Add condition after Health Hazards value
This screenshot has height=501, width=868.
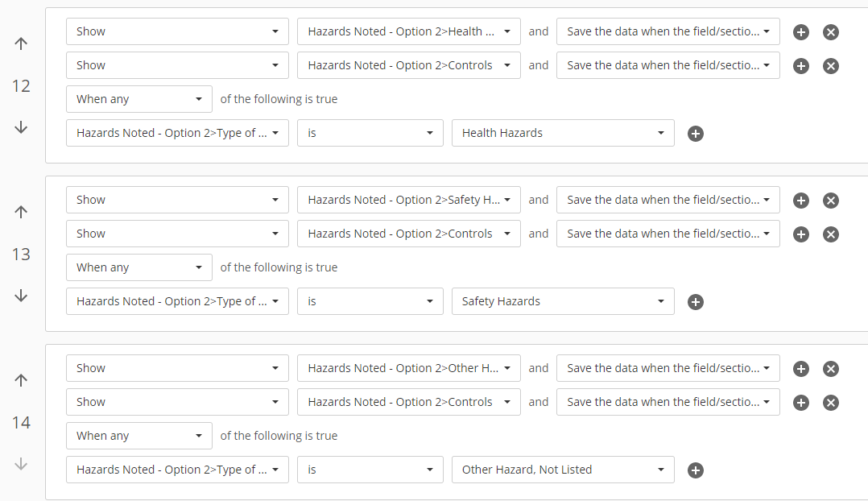pyautogui.click(x=696, y=134)
